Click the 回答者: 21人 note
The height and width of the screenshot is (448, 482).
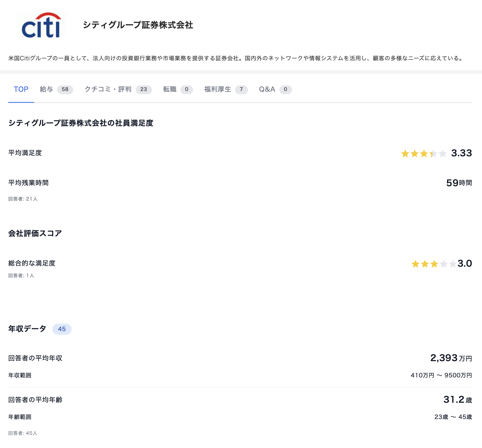(x=23, y=199)
